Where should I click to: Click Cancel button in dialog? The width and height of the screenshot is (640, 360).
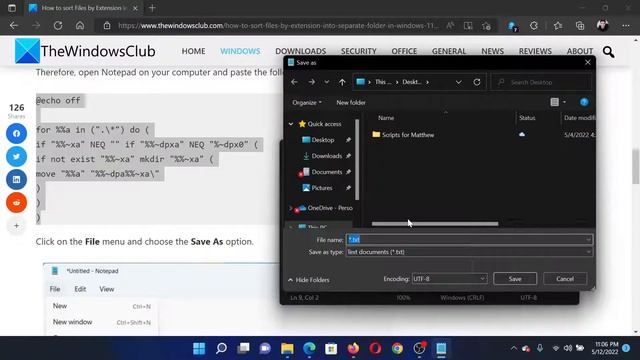tap(565, 279)
